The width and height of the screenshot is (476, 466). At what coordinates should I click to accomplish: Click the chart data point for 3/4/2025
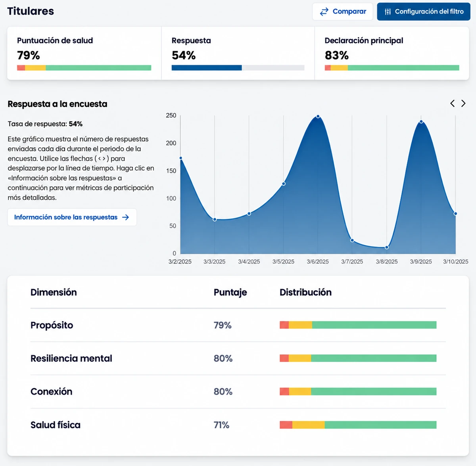click(x=249, y=214)
